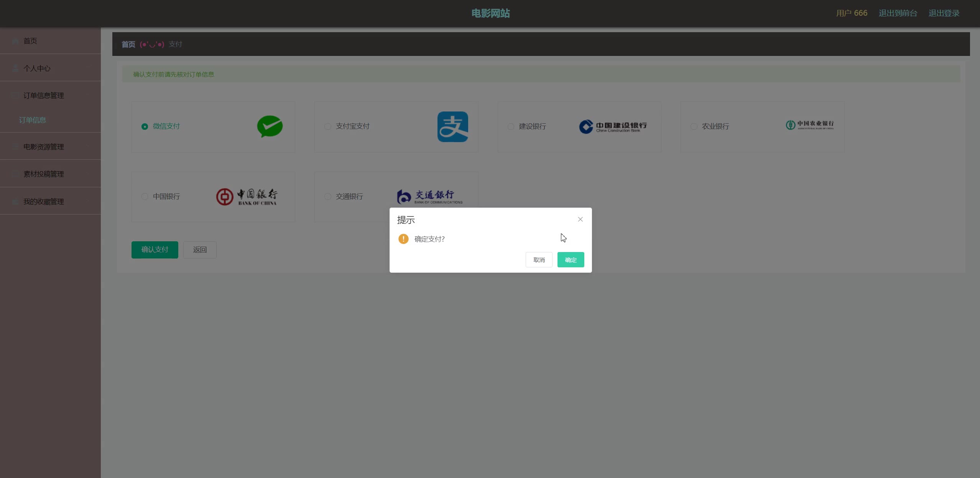Viewport: 980px width, 478px height.
Task: Click the Alipay blue logo
Action: pyautogui.click(x=453, y=127)
